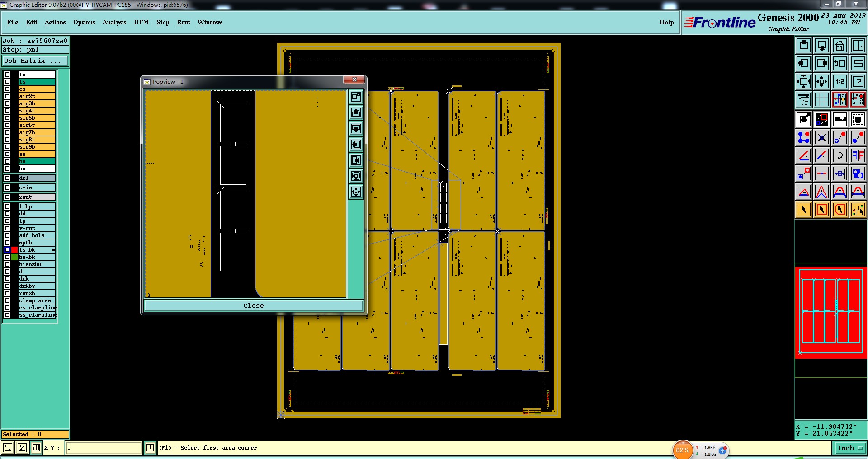Click the overlapping blue squares icon

(858, 173)
